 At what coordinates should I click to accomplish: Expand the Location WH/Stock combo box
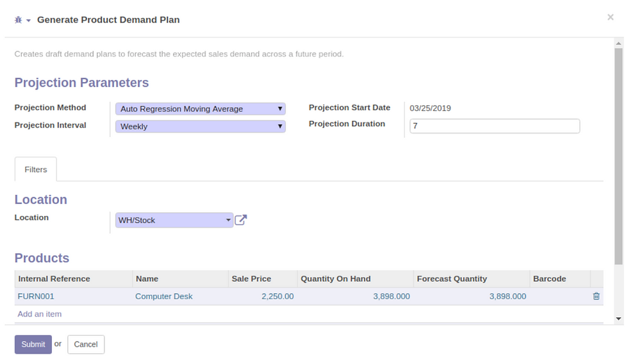click(x=174, y=220)
